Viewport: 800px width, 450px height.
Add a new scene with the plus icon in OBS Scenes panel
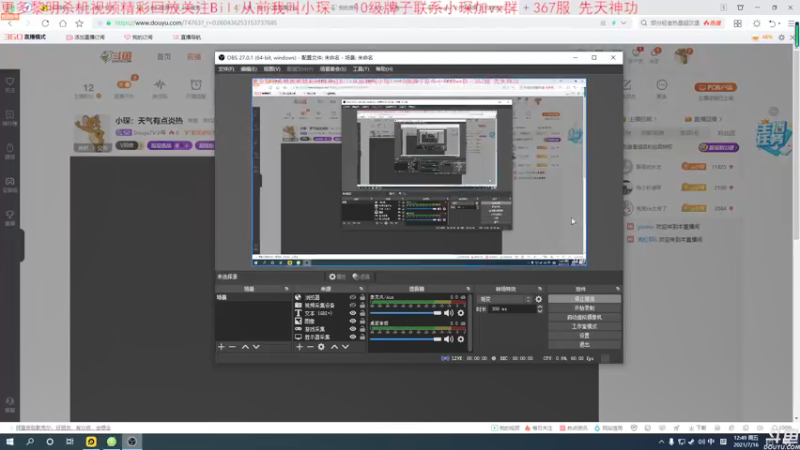coord(221,347)
